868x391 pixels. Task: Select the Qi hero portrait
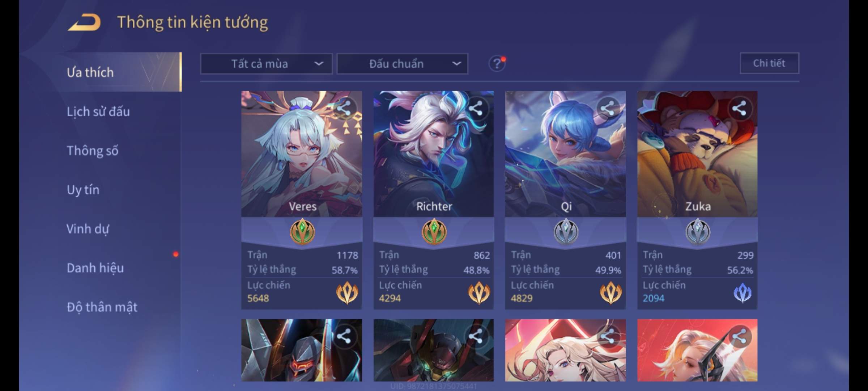(565, 154)
